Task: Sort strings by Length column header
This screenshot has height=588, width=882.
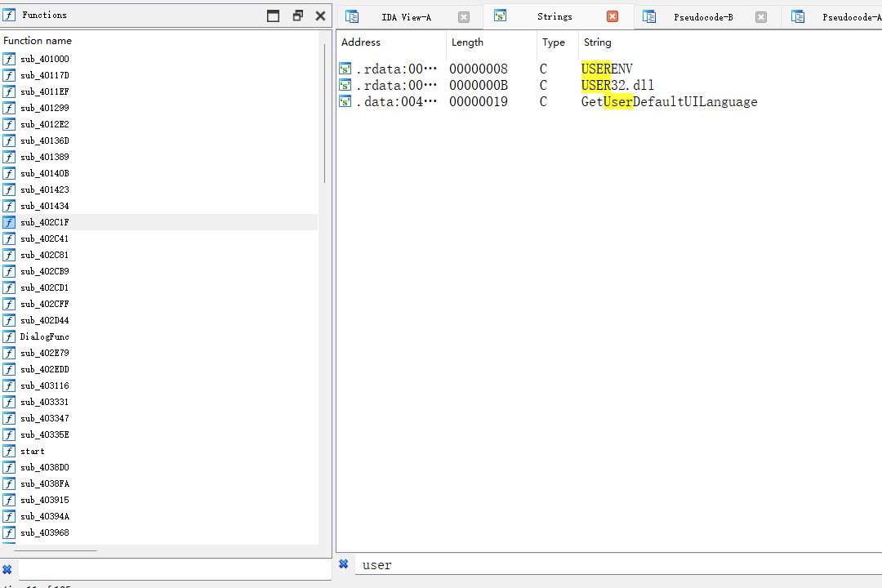Action: [467, 42]
